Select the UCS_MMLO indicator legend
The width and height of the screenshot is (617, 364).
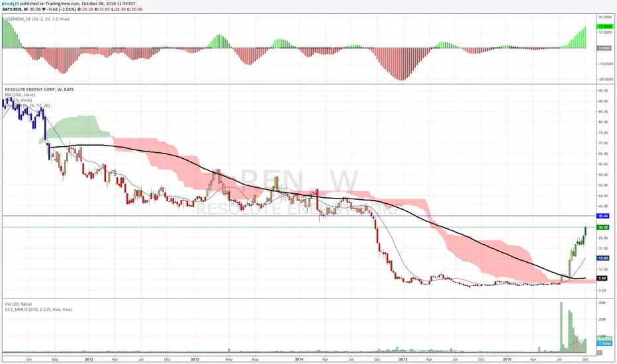38,310
